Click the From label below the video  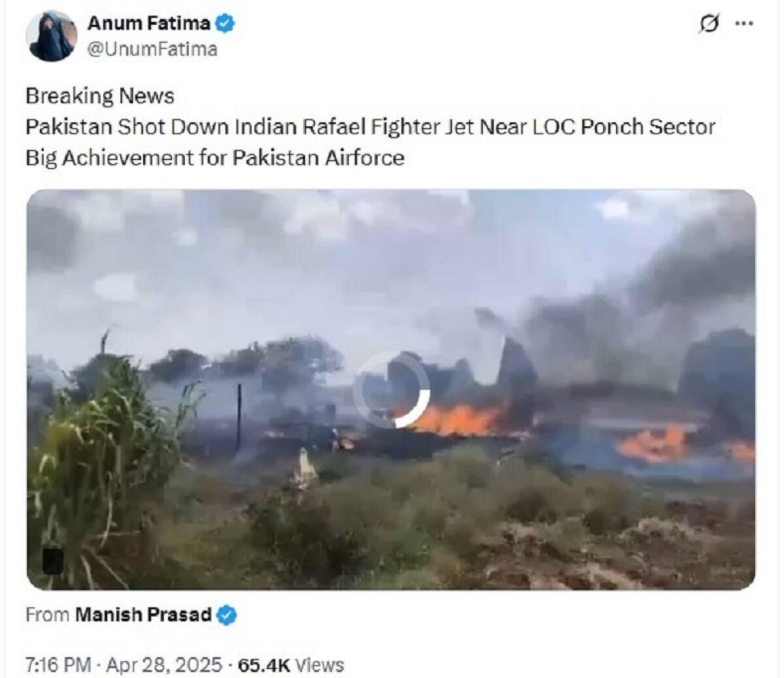(x=48, y=615)
